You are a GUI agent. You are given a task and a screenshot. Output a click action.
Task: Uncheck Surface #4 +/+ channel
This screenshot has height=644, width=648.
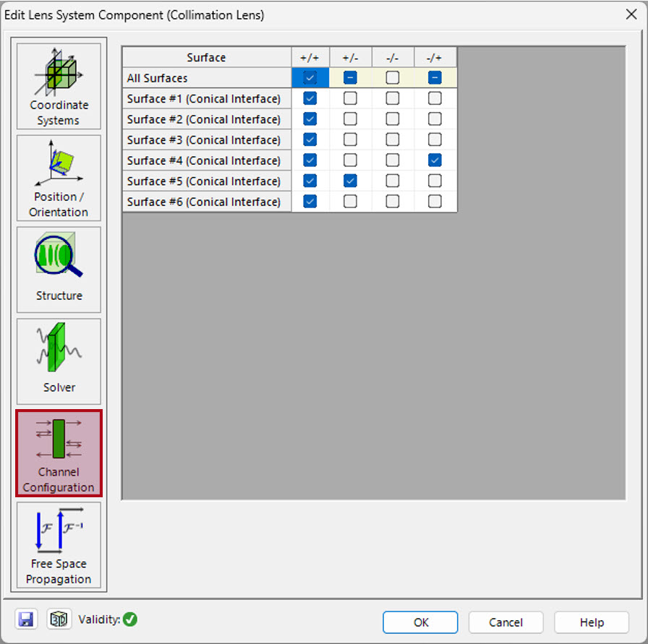click(x=310, y=160)
